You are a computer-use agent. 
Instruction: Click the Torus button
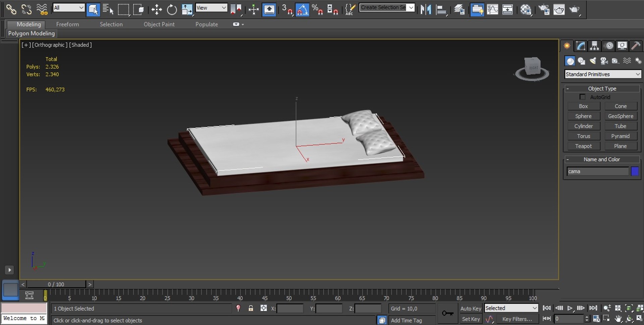tap(584, 136)
